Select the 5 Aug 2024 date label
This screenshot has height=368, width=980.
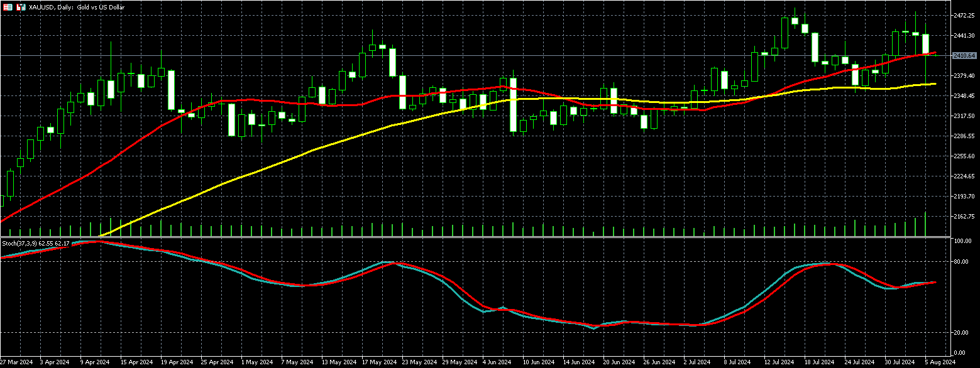click(940, 362)
